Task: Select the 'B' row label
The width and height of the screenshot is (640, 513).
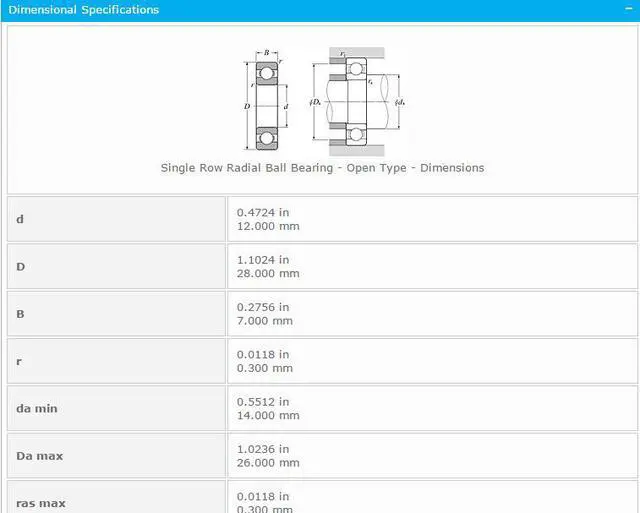Action: point(20,314)
